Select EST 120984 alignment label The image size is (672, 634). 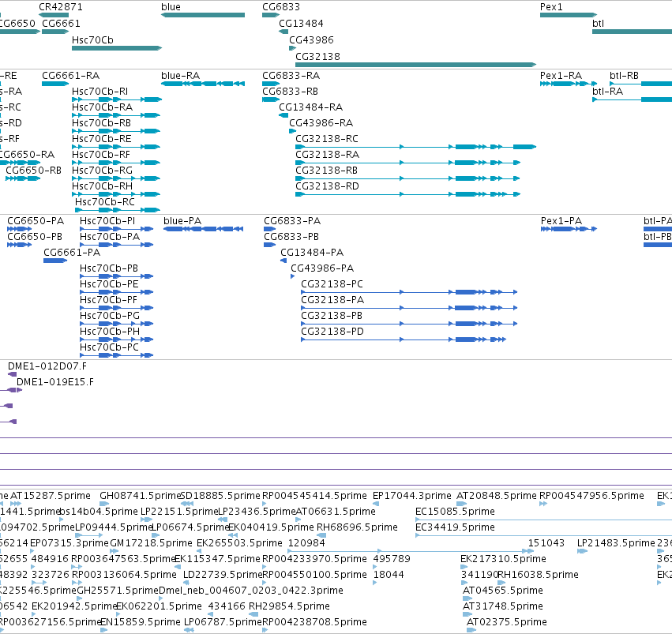click(306, 543)
